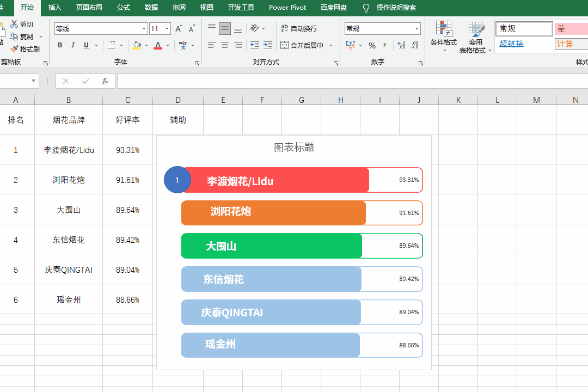
Task: Click the formula bar cancel X
Action: 66,81
